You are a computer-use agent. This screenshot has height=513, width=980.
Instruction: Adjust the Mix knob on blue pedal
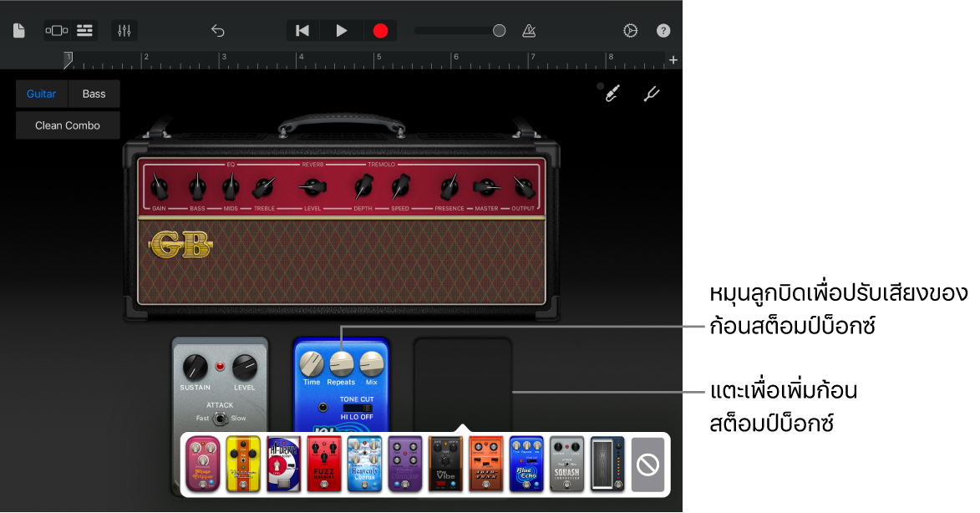[x=371, y=363]
